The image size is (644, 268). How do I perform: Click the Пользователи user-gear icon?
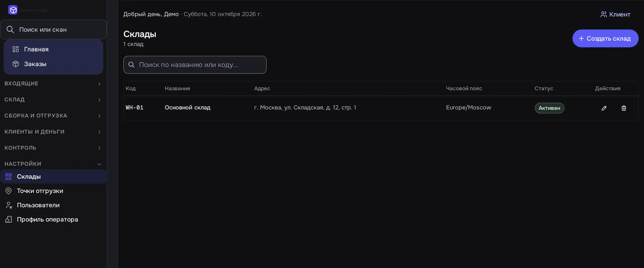[9, 205]
